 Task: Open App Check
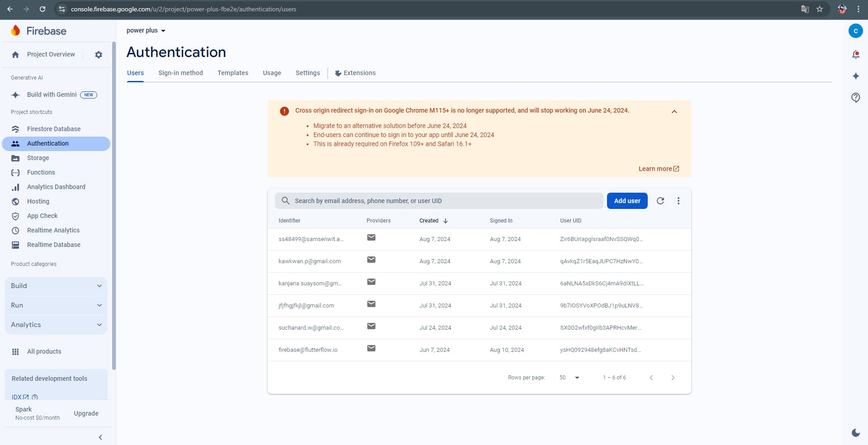(42, 216)
